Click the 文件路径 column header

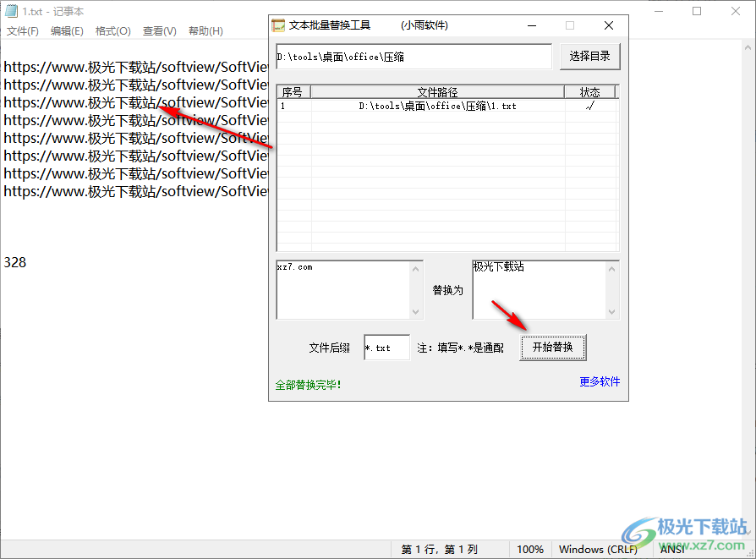coord(438,91)
